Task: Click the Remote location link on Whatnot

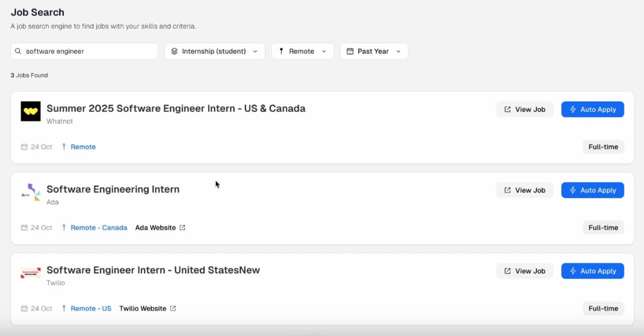Action: tap(83, 147)
